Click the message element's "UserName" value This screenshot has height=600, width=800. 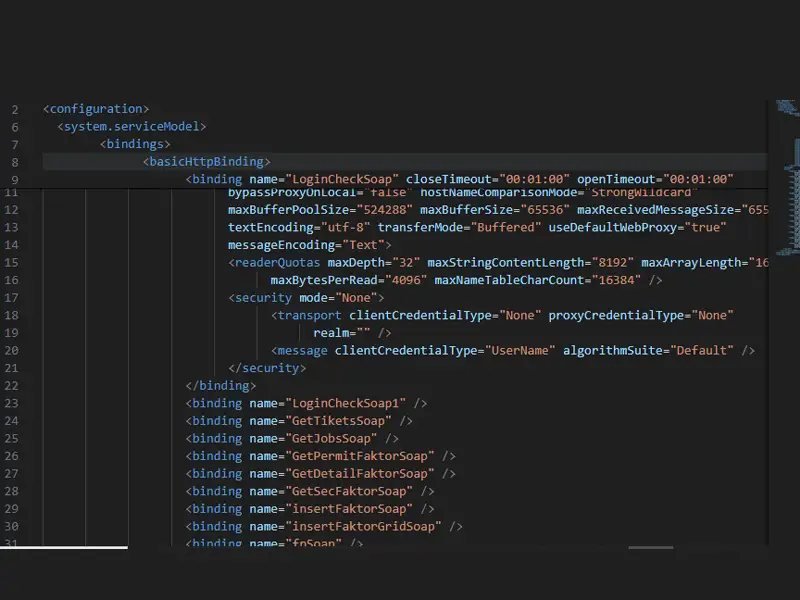coord(520,351)
